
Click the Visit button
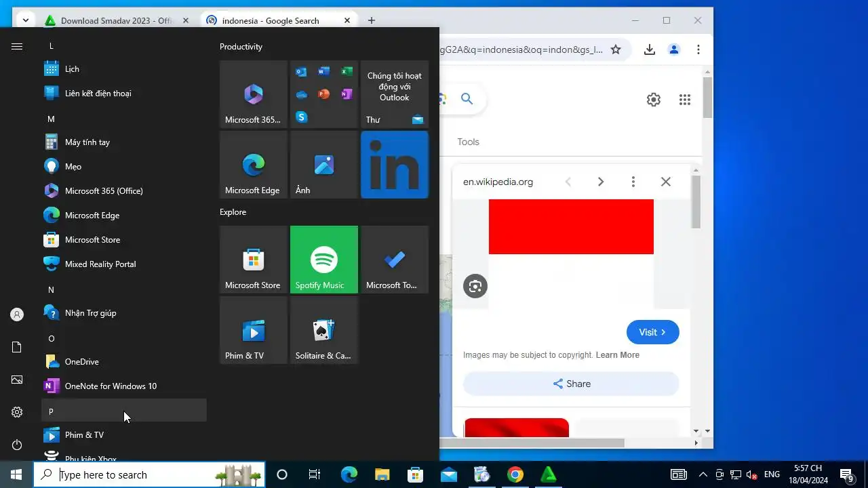(x=653, y=332)
